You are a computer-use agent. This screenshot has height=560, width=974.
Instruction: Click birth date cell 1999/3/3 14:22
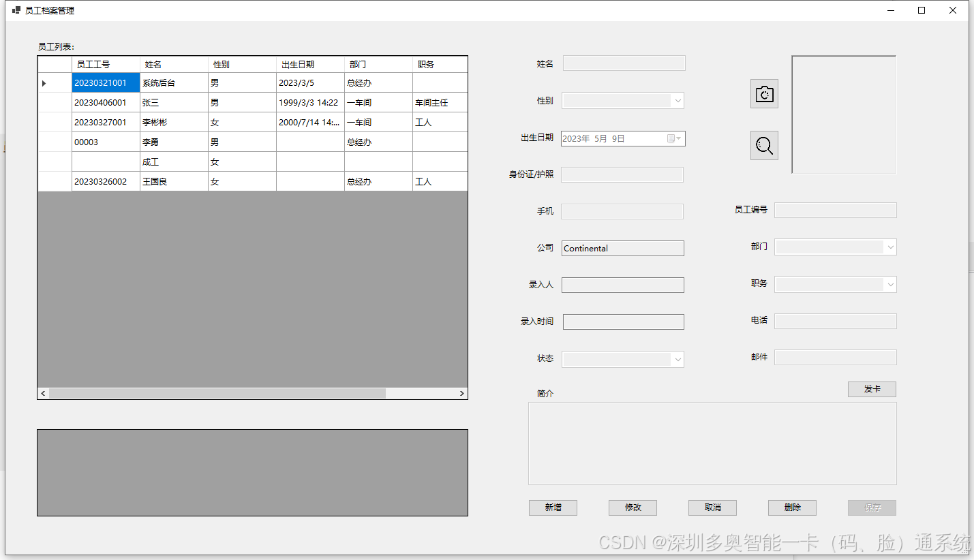310,102
